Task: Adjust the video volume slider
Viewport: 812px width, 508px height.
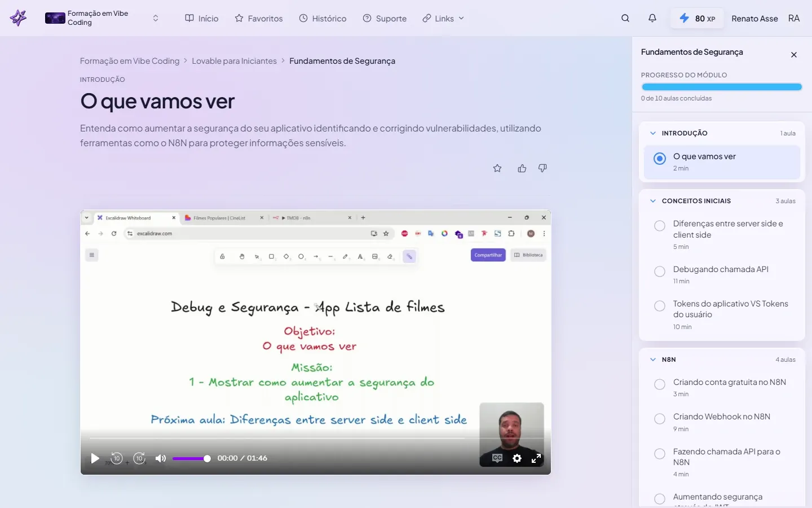Action: pos(192,458)
